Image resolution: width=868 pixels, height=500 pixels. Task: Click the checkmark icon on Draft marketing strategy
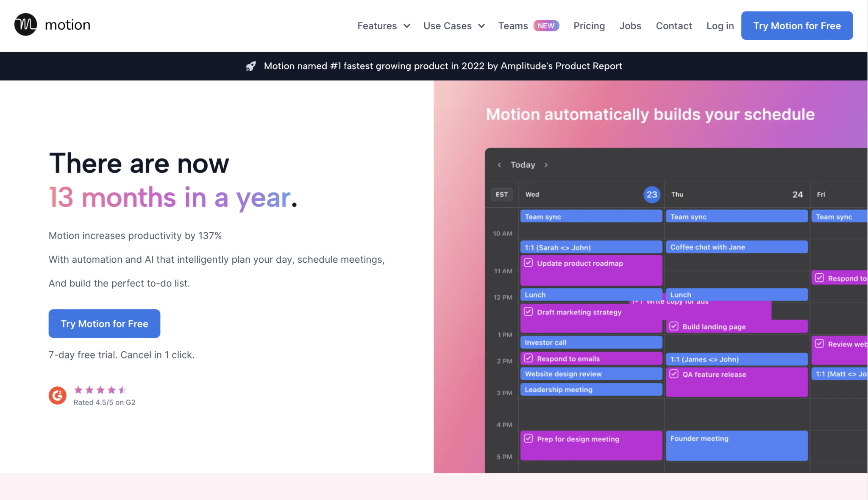528,311
